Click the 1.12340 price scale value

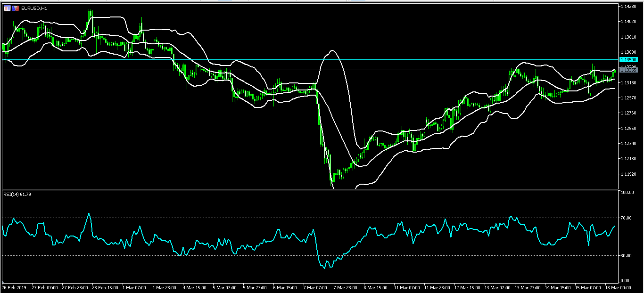629,143
